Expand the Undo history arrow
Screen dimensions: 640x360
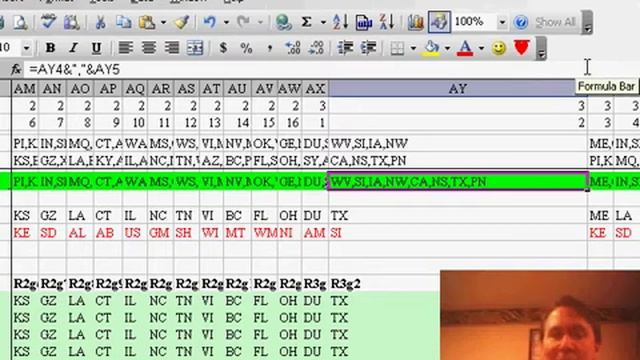(x=226, y=22)
